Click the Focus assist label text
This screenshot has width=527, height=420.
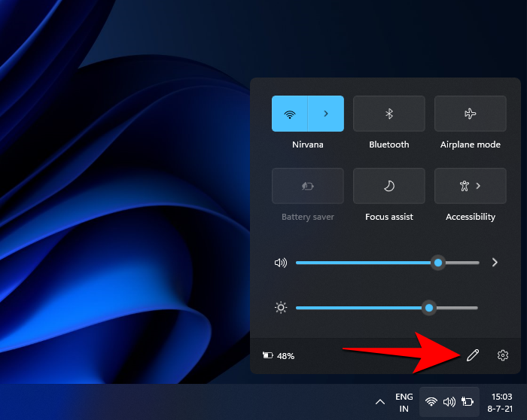tap(389, 217)
